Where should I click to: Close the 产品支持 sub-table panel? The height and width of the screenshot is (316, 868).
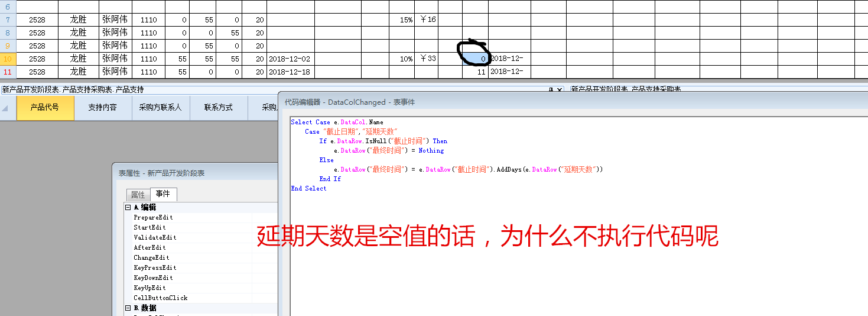click(x=560, y=89)
